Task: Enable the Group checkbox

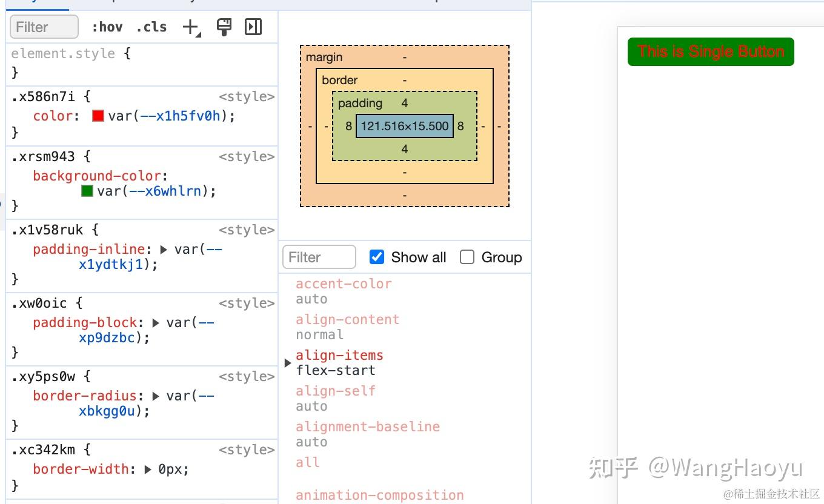Action: pos(467,257)
